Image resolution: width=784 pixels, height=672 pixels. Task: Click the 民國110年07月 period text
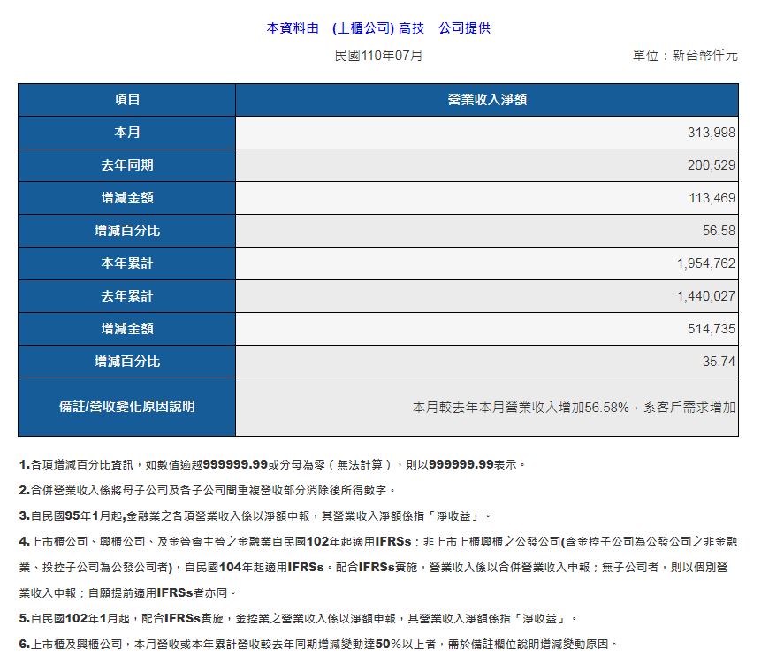pyautogui.click(x=378, y=56)
